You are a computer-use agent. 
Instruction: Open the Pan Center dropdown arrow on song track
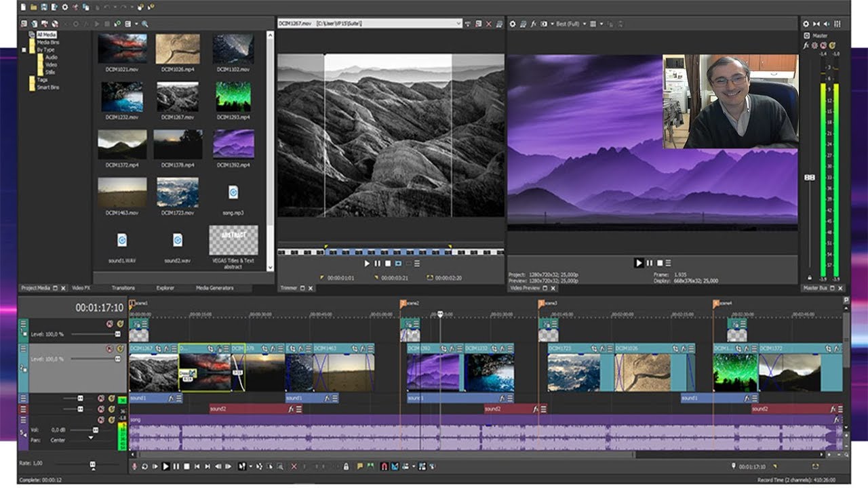point(91,438)
